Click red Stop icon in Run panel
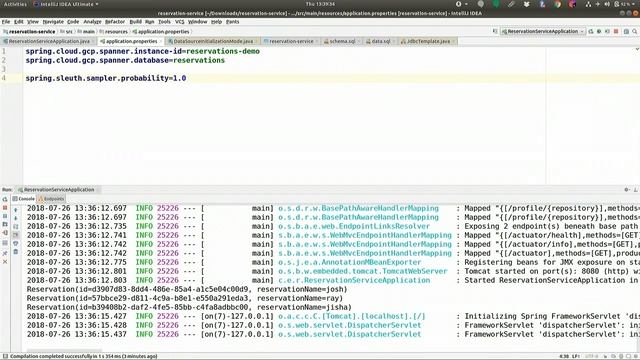Viewport: 640px width, 360px height. (x=5, y=208)
